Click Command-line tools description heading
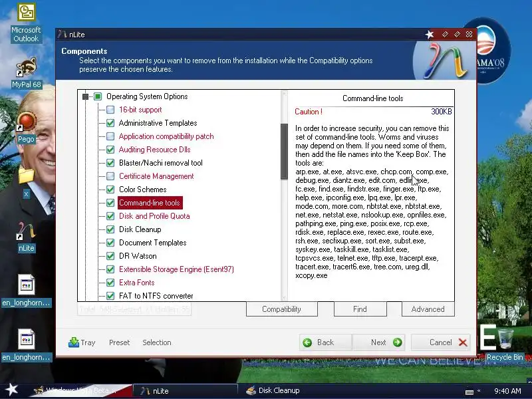The height and width of the screenshot is (399, 532). pos(373,98)
